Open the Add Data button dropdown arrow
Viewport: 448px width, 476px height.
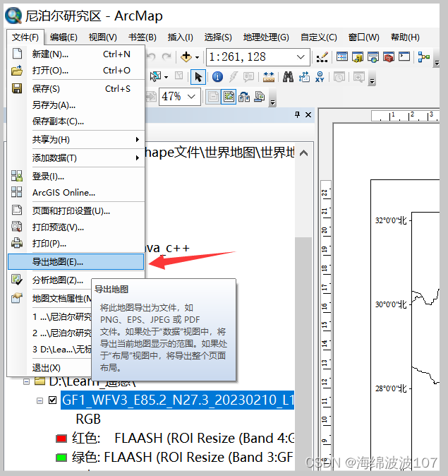pyautogui.click(x=197, y=57)
